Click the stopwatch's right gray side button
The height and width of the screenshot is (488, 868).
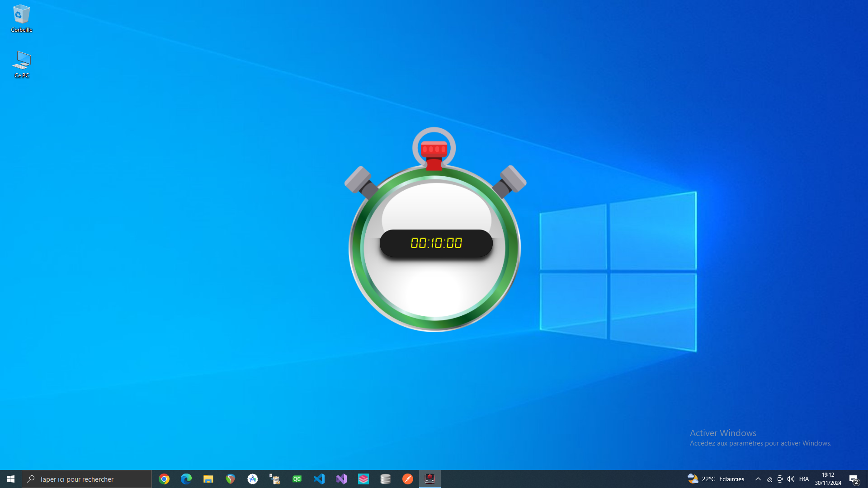pos(513,178)
